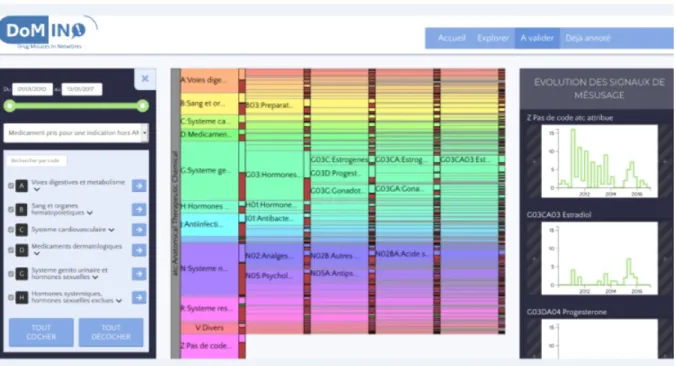
Task: Click the B category letter badge
Action: pos(22,210)
